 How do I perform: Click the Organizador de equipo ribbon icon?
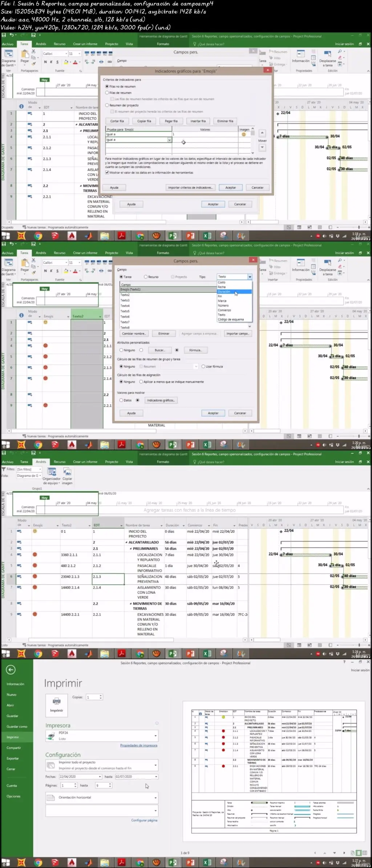click(52, 472)
